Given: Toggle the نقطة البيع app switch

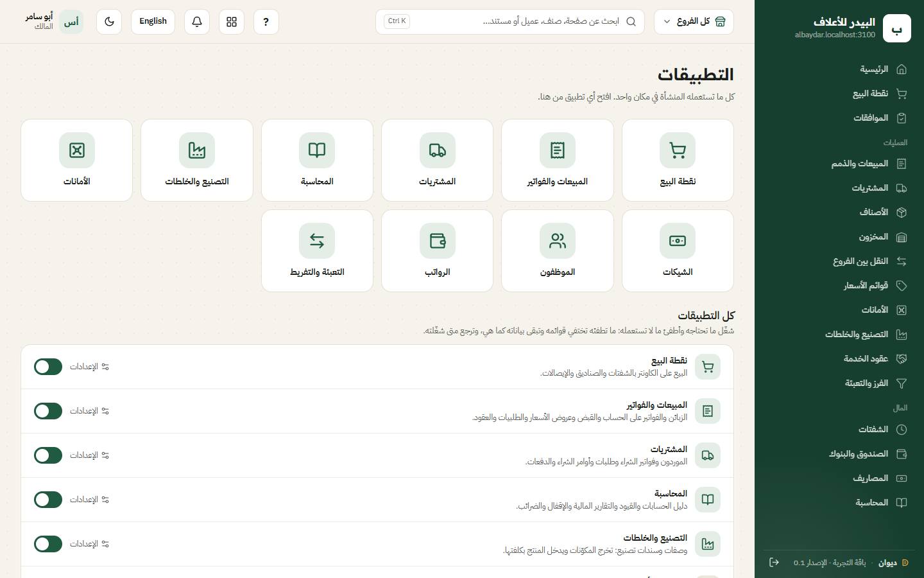Looking at the screenshot, I should [x=48, y=367].
